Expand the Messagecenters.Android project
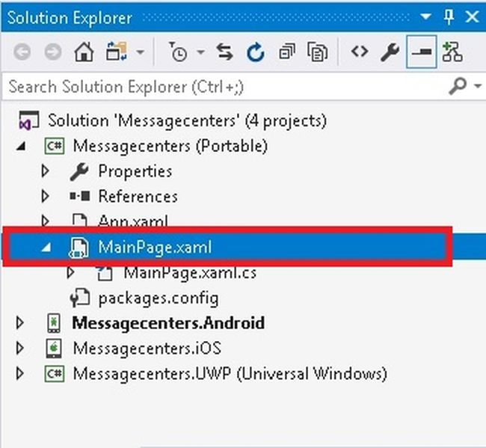 [20, 323]
